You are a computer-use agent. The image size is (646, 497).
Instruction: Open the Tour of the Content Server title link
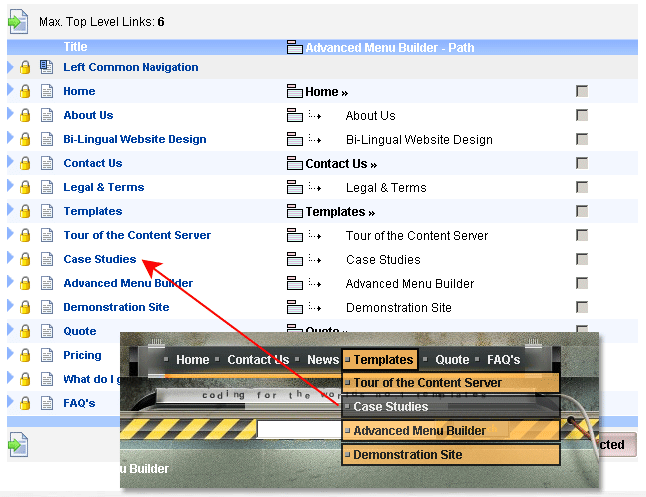137,235
